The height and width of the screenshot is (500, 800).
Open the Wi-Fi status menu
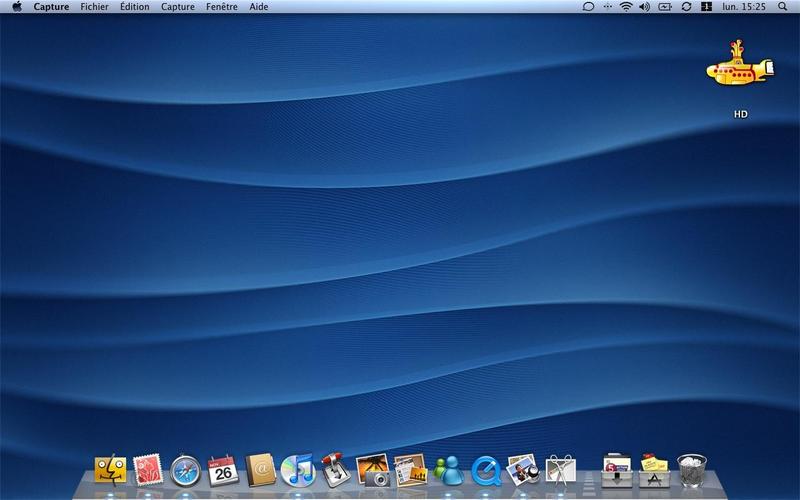click(x=626, y=7)
